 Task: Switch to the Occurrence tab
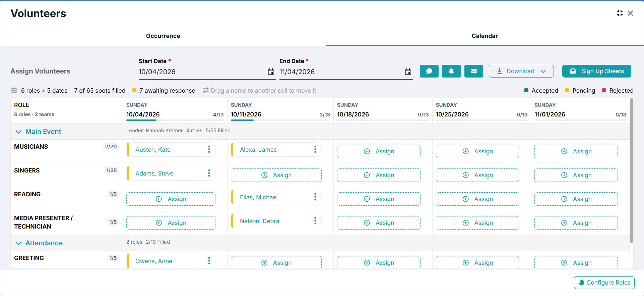(x=163, y=36)
